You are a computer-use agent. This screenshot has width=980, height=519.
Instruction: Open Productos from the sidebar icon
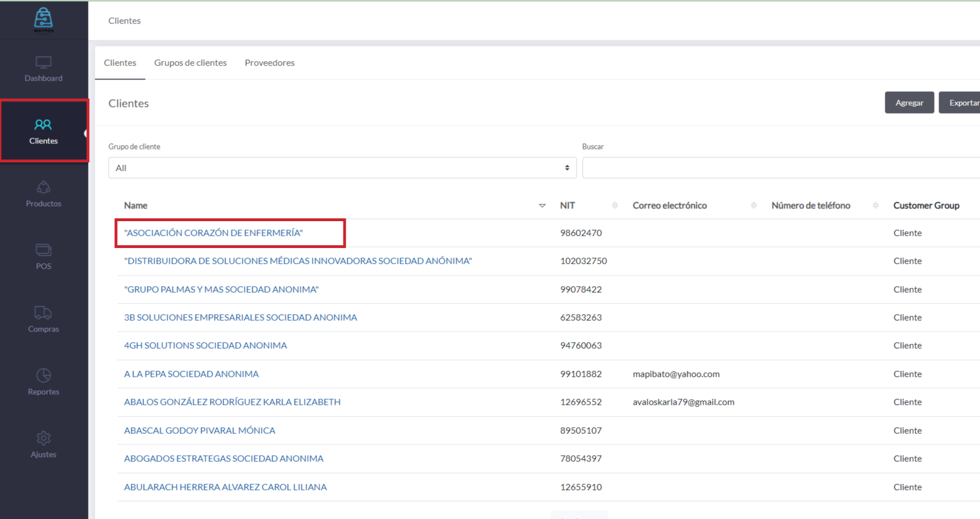click(x=43, y=188)
